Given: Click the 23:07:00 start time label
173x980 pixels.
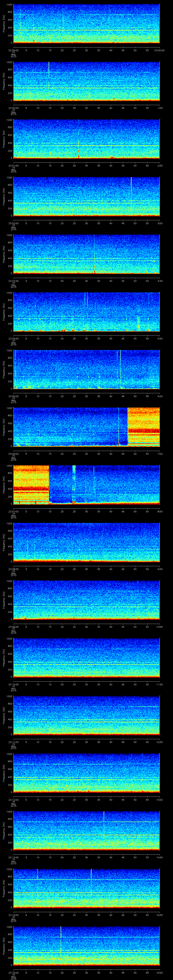Looking at the screenshot, I should coord(13,511).
